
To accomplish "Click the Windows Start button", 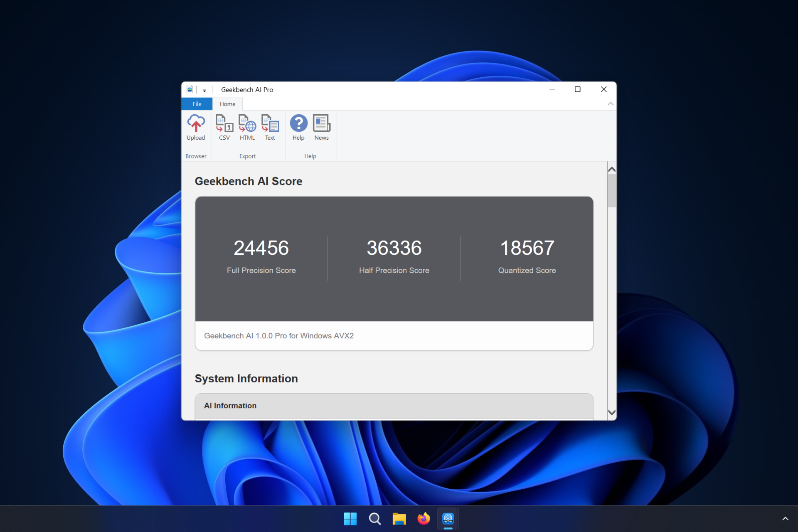I will click(x=350, y=518).
